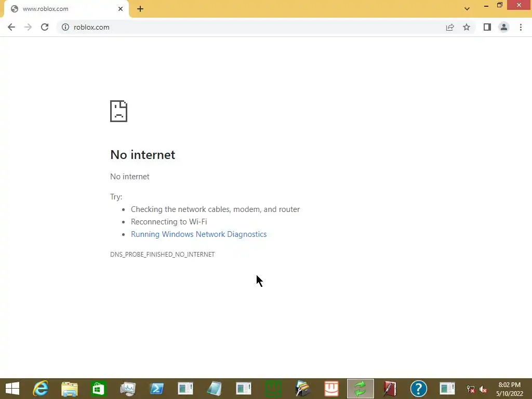This screenshot has width=532, height=399.
Task: Open the green smiley face taskbar app
Action: tap(273, 389)
